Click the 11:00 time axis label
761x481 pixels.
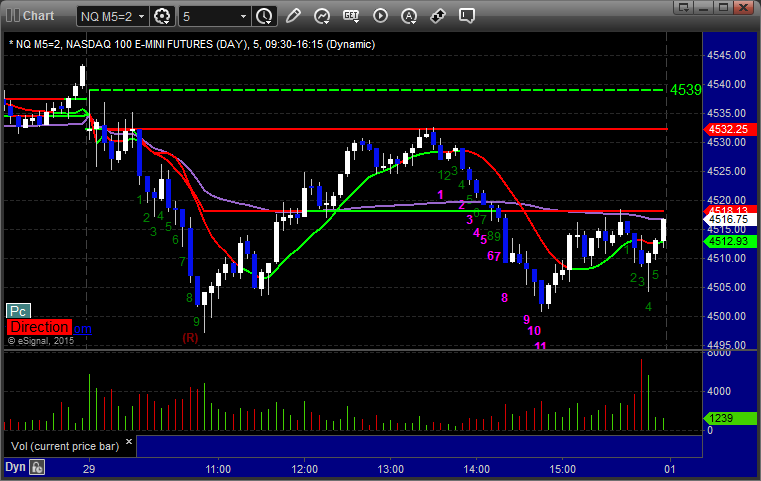[x=218, y=469]
